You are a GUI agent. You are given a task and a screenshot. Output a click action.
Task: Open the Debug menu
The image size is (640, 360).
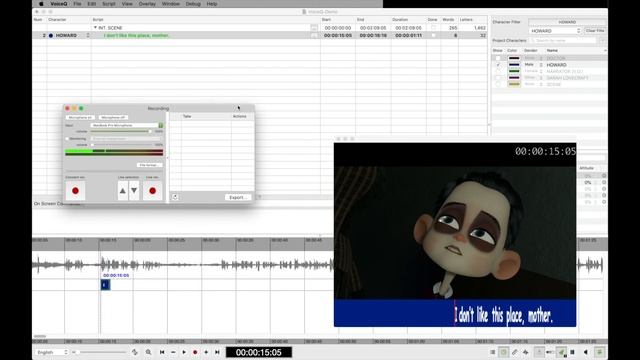click(193, 4)
